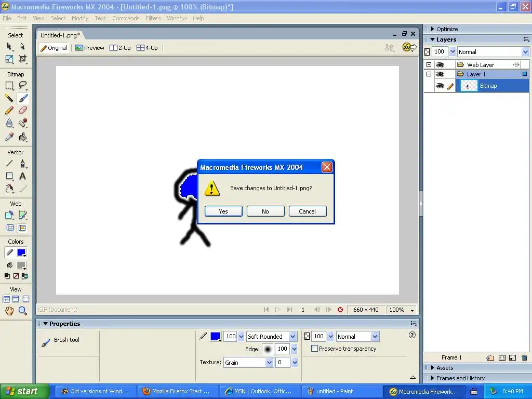Viewport: 532px width, 399px height.
Task: Click the delete selection trash icon
Action: point(524,357)
